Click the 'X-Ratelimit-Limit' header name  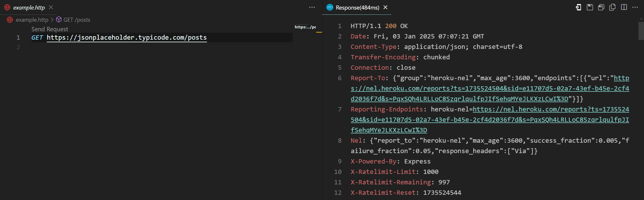coord(383,172)
